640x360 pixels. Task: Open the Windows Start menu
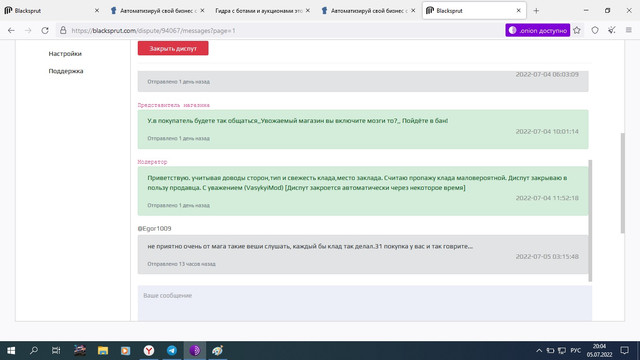(11, 351)
